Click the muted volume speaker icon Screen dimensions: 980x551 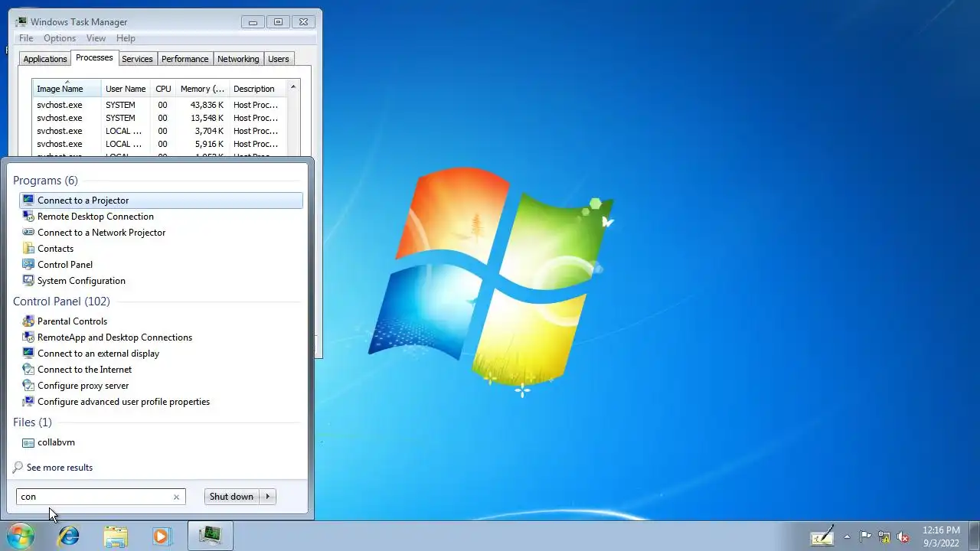tap(903, 536)
